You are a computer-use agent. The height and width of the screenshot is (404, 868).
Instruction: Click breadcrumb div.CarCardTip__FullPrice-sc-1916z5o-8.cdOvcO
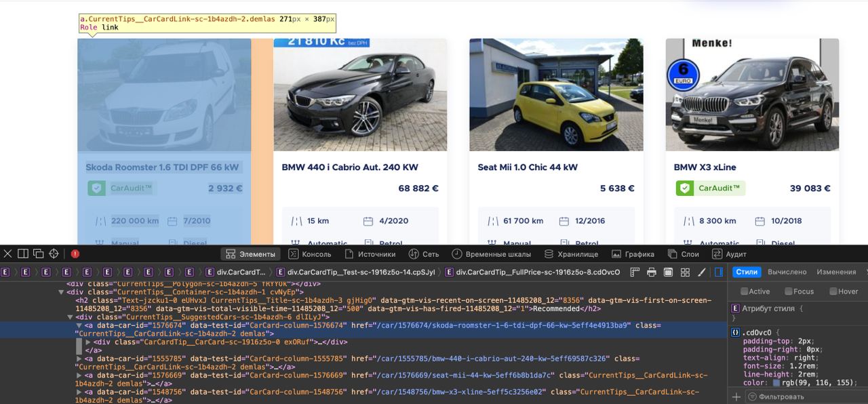click(532, 272)
